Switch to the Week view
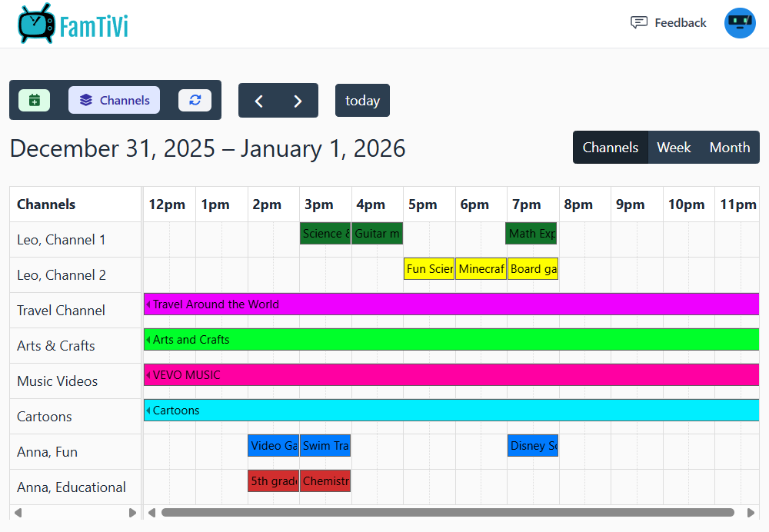Viewport: 769px width, 532px height. [x=674, y=148]
